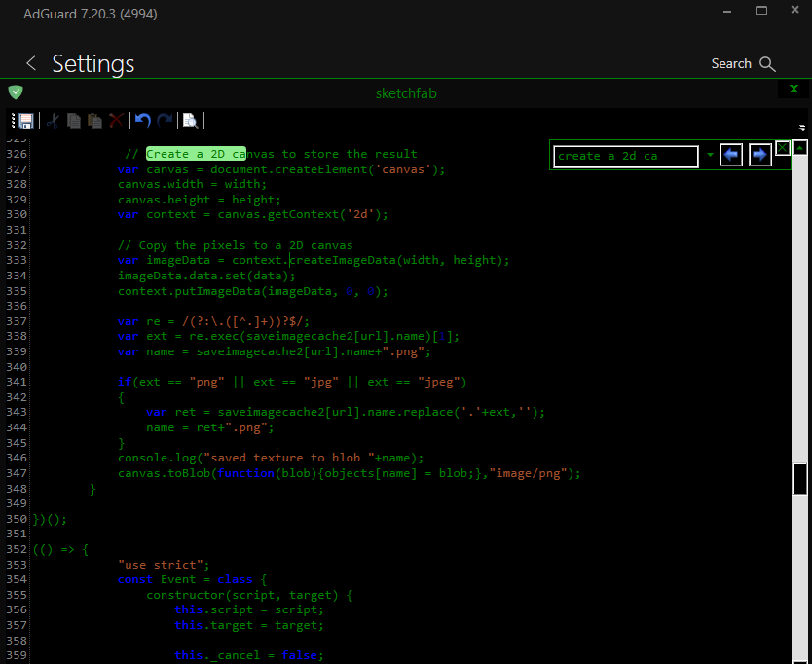Click the Search label in the header

[731, 63]
